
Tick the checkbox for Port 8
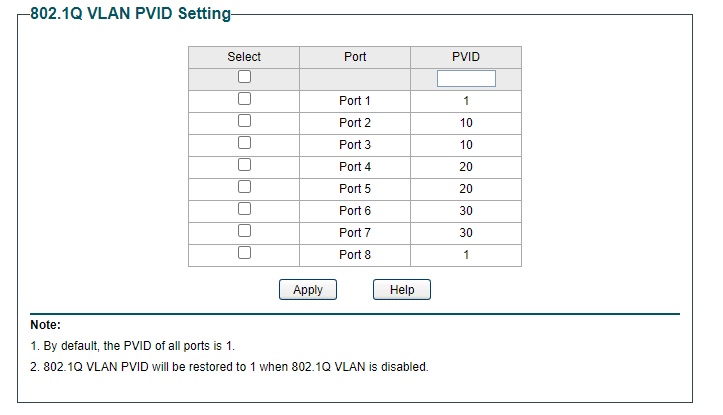(244, 253)
